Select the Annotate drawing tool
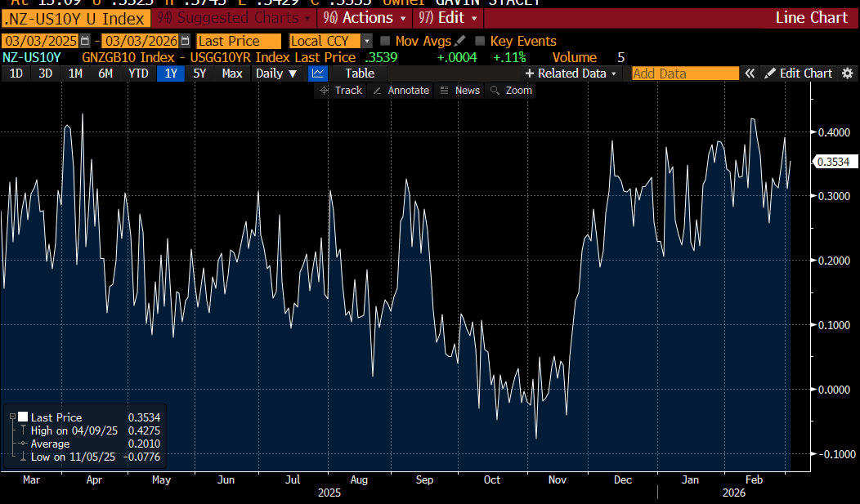The height and width of the screenshot is (504, 860). pos(401,91)
